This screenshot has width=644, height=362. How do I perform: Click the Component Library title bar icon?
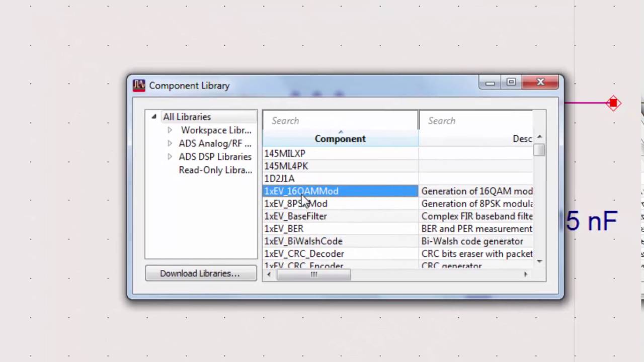pyautogui.click(x=139, y=85)
